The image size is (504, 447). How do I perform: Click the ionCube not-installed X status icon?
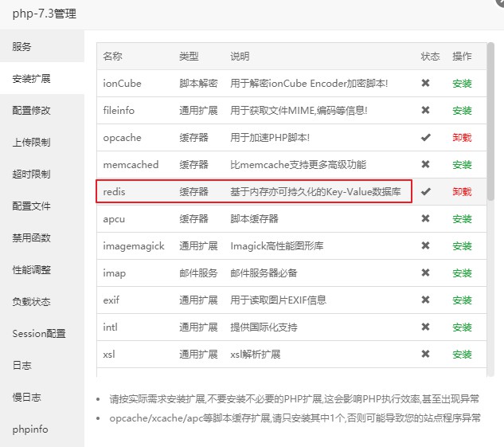coord(425,83)
